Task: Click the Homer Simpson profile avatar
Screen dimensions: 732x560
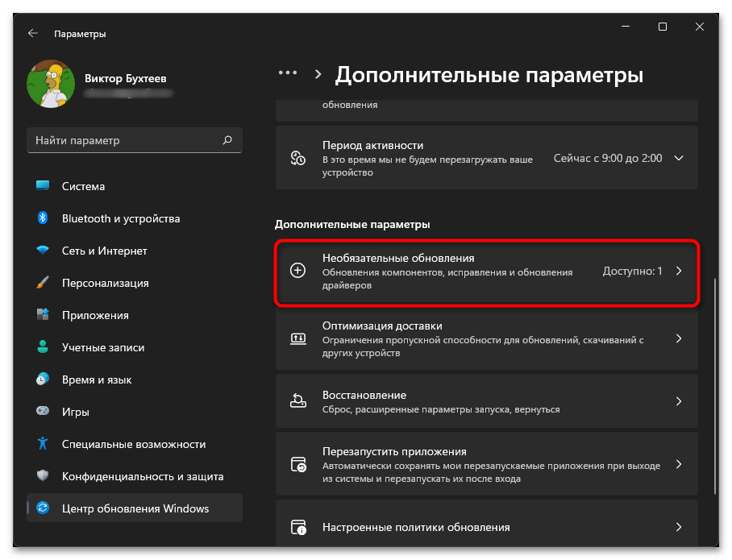Action: click(x=51, y=84)
